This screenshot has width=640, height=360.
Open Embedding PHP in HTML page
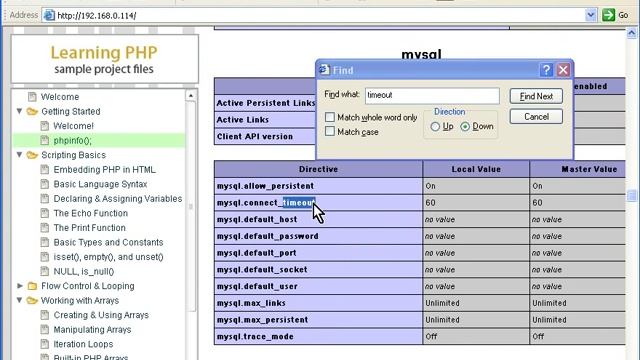[x=104, y=169]
